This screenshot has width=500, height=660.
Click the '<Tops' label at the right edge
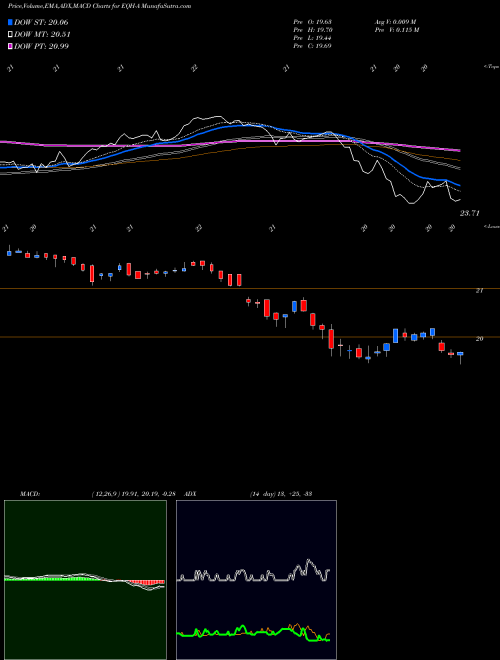pyautogui.click(x=491, y=67)
